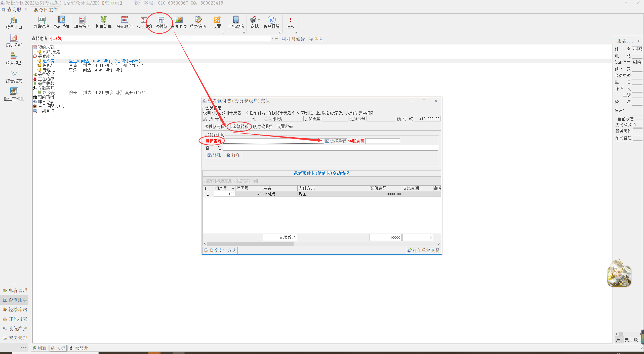Open 系统维护 navigation item

click(15, 329)
